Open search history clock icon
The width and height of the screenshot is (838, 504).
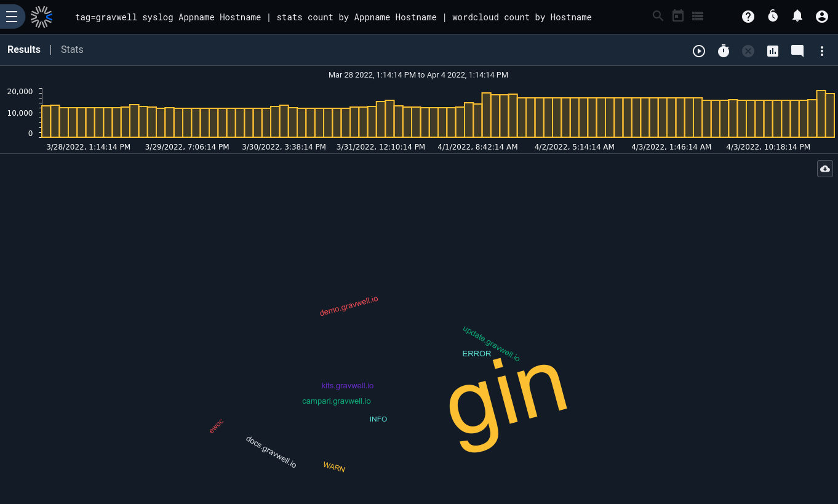click(773, 16)
